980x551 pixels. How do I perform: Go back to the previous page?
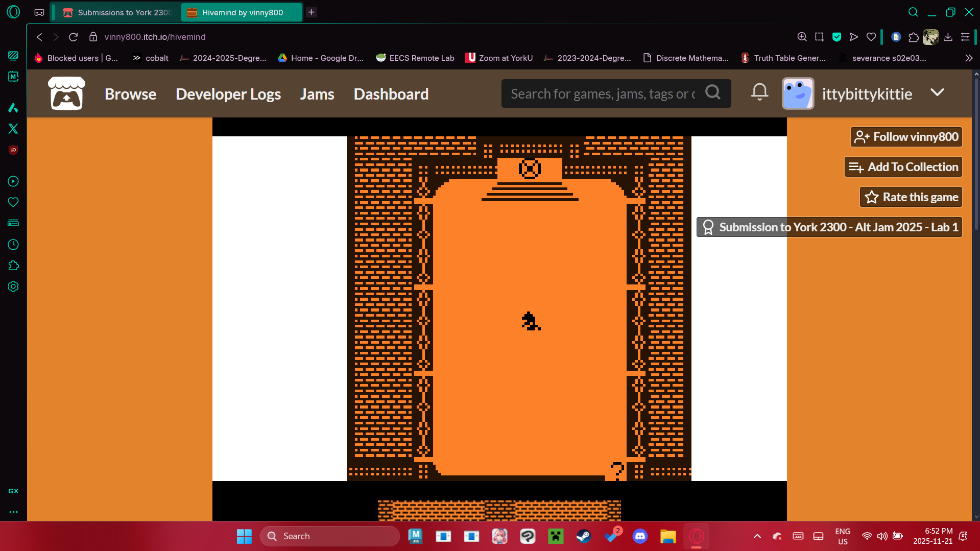[39, 37]
